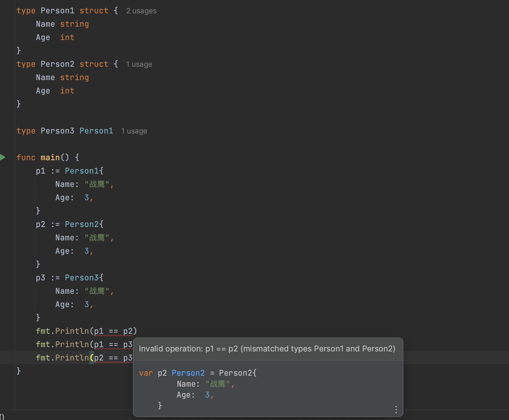Click the 'Age int' field in Person2
Screen dimensions: 509x420
[x=55, y=91]
